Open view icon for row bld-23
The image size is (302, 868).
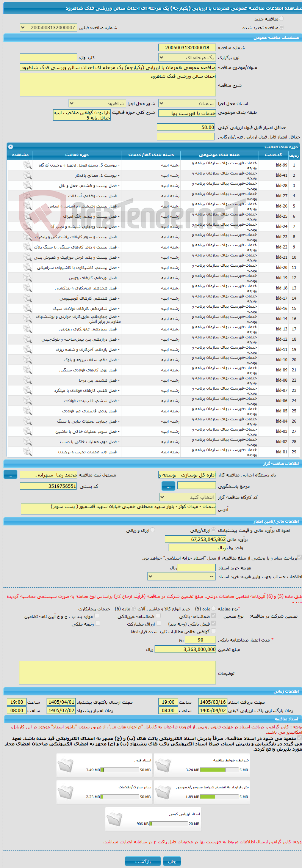(27, 237)
